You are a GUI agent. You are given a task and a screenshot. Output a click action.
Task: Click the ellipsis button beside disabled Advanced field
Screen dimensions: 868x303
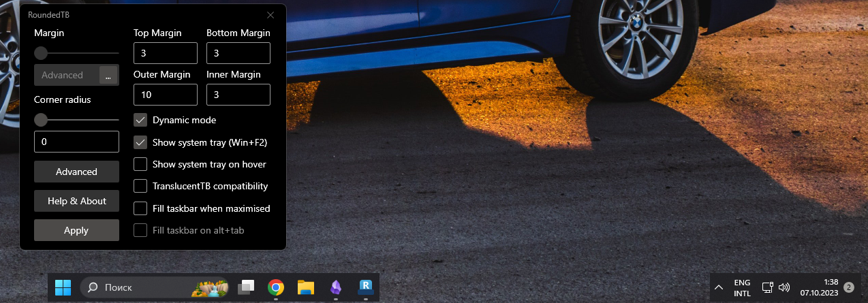[108, 75]
